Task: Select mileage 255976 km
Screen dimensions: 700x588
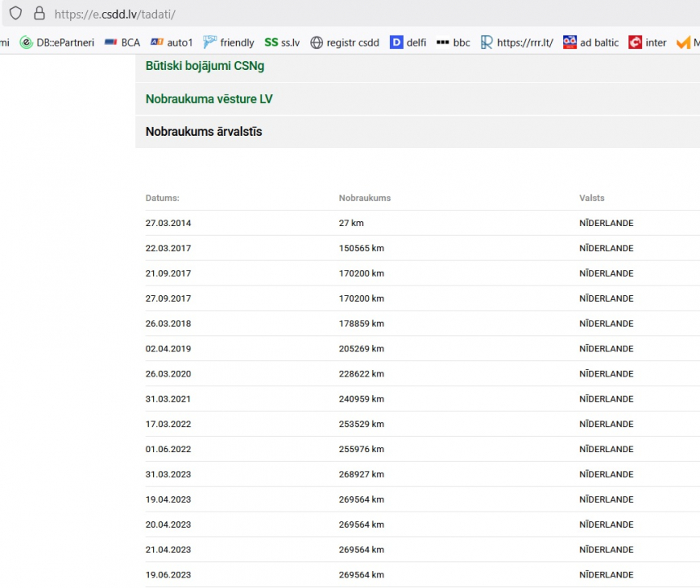Action: coord(361,449)
